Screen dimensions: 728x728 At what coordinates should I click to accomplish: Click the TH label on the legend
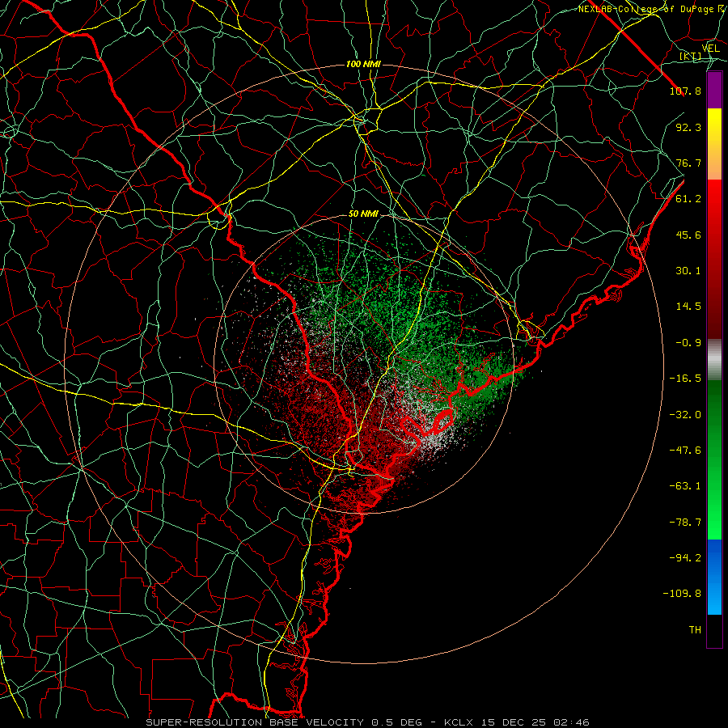pyautogui.click(x=695, y=630)
